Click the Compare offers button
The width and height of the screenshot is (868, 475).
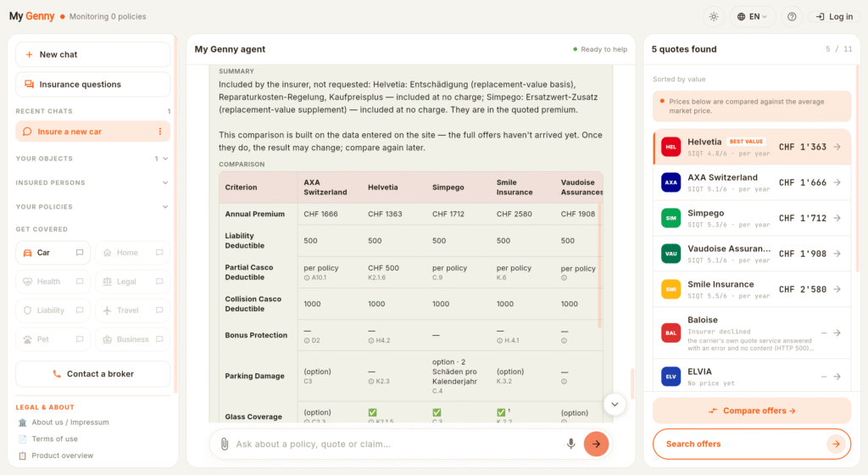tap(752, 411)
